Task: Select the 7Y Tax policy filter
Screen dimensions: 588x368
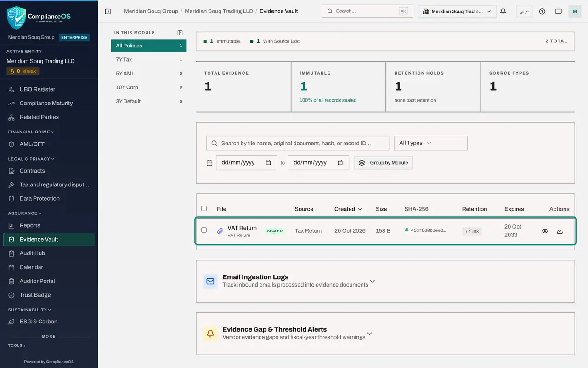Action: 148,59
